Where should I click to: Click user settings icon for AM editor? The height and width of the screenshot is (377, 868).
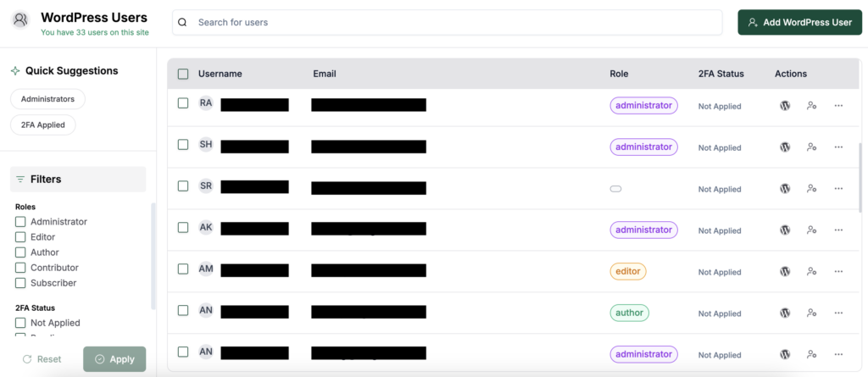coord(811,271)
